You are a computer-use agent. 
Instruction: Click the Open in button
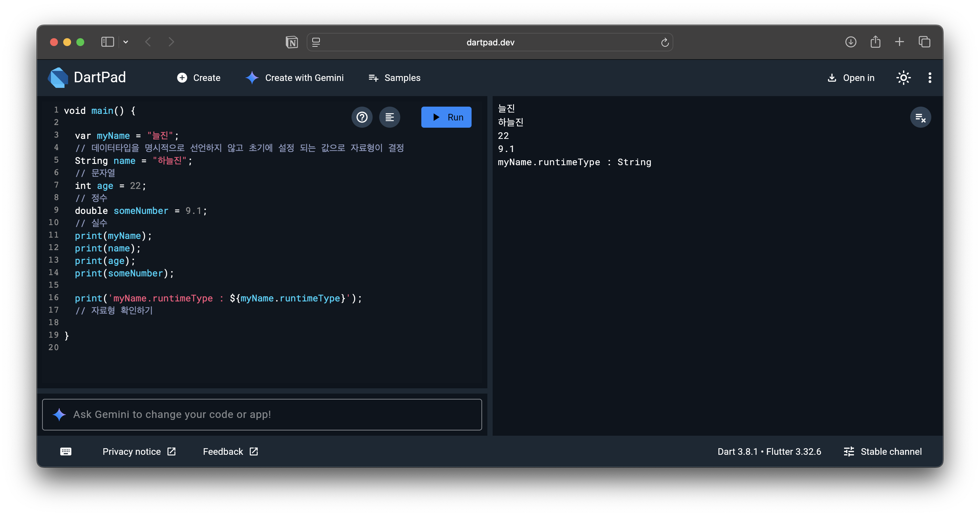coord(851,78)
